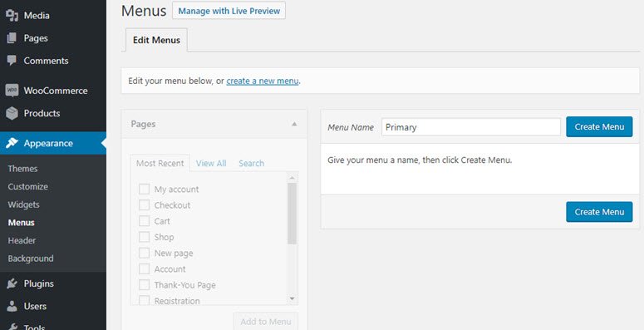This screenshot has width=644, height=330.
Task: Focus the Menu Name input field
Action: click(x=471, y=127)
